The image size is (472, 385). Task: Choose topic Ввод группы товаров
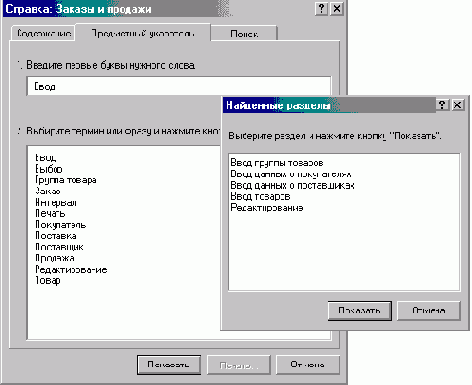point(277,163)
